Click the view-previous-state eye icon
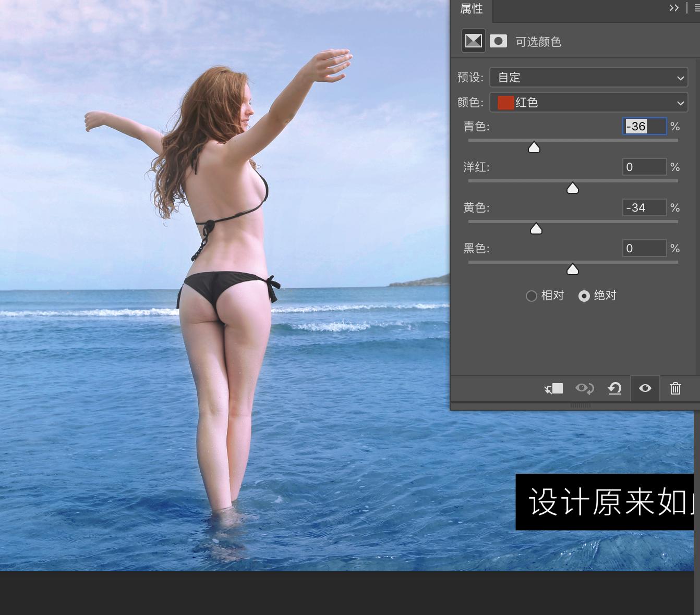Image resolution: width=700 pixels, height=615 pixels. tap(584, 388)
